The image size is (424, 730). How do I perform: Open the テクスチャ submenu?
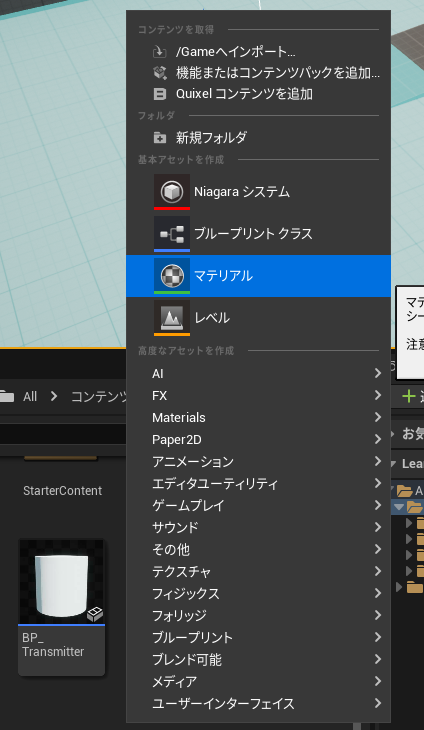point(258,572)
